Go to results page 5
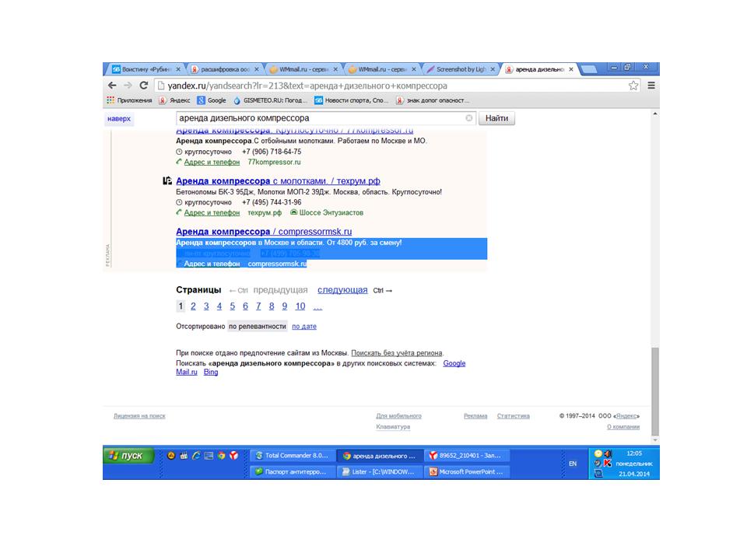This screenshot has width=747, height=560. point(232,306)
